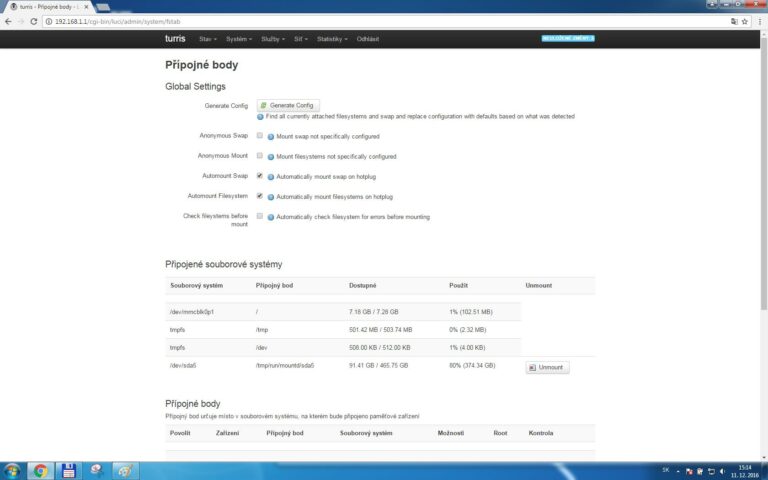Click info icon by Automatically check filesystem
Screen dimensions: 768x480
[270, 217]
